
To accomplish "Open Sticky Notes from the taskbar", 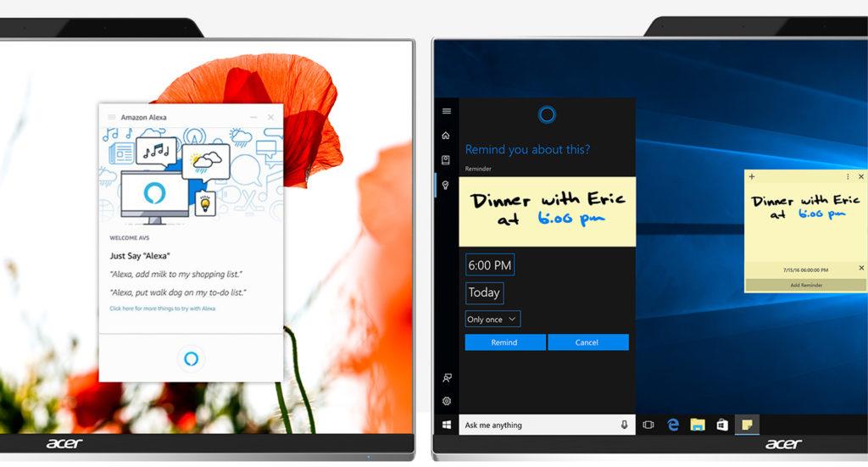I will (x=747, y=425).
